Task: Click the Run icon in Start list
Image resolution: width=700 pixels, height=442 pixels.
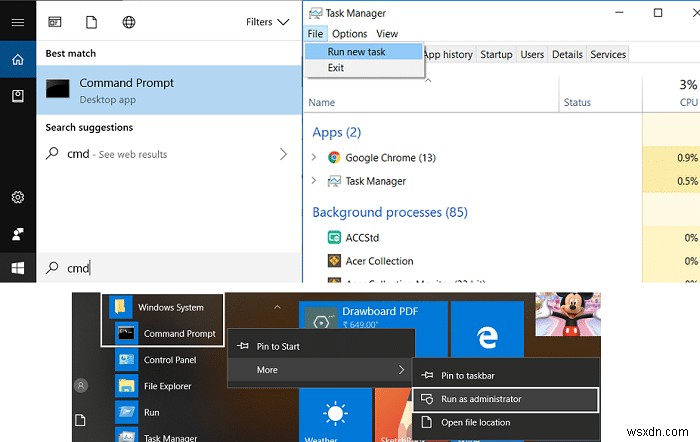Action: point(126,412)
